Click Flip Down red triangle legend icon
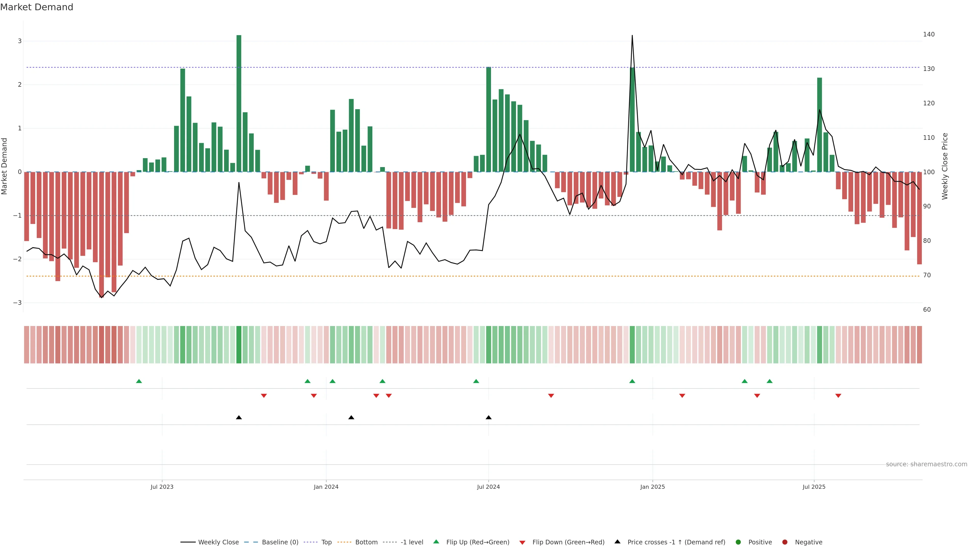Screen dimensions: 980x551 tap(522, 543)
